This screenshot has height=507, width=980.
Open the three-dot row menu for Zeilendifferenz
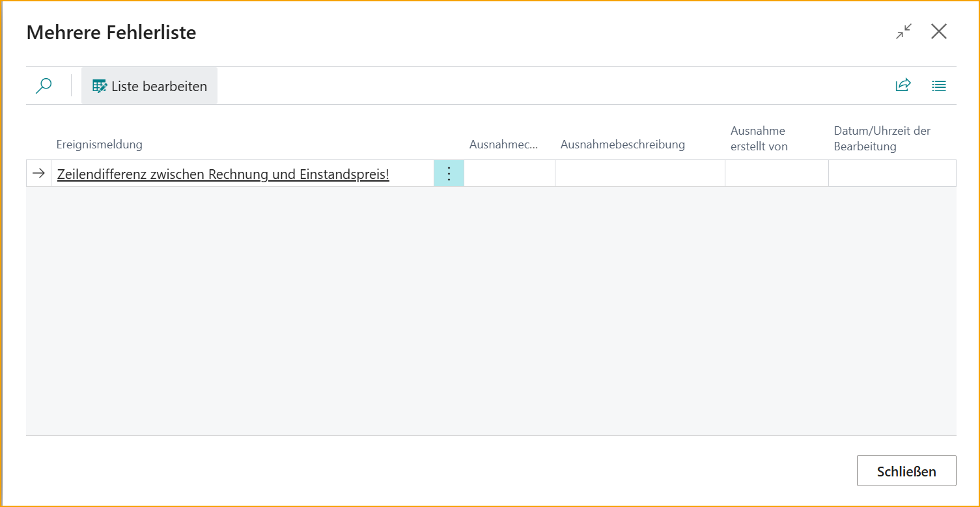[449, 174]
